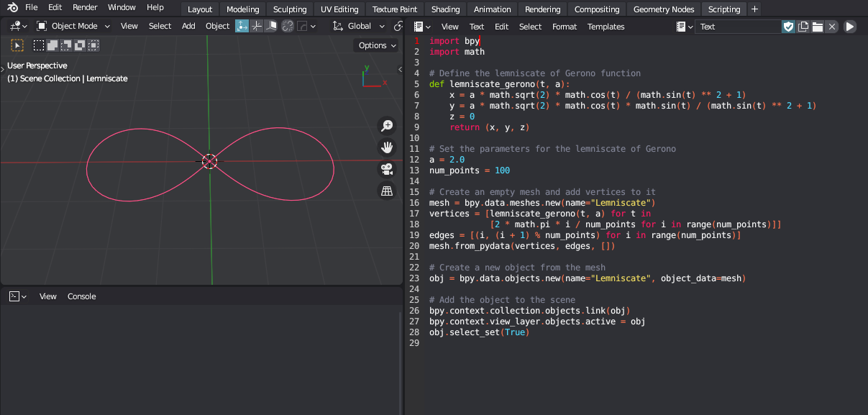Toggle the fake user shield for Text
Screen dimensions: 868x415
(789, 27)
